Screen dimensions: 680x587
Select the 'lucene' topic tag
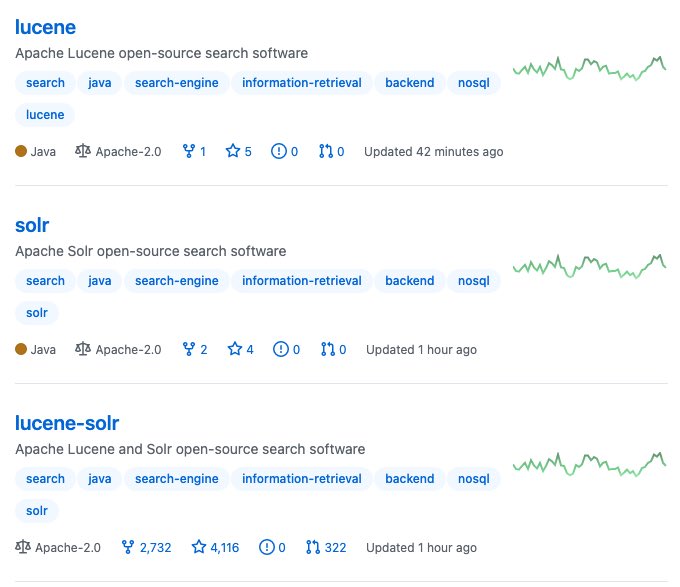pyautogui.click(x=45, y=115)
